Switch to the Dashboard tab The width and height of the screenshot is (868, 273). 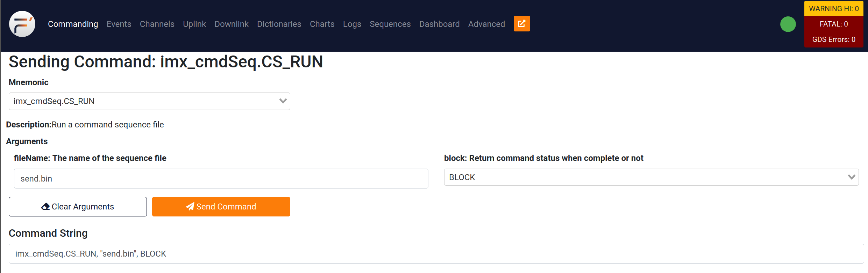[439, 24]
